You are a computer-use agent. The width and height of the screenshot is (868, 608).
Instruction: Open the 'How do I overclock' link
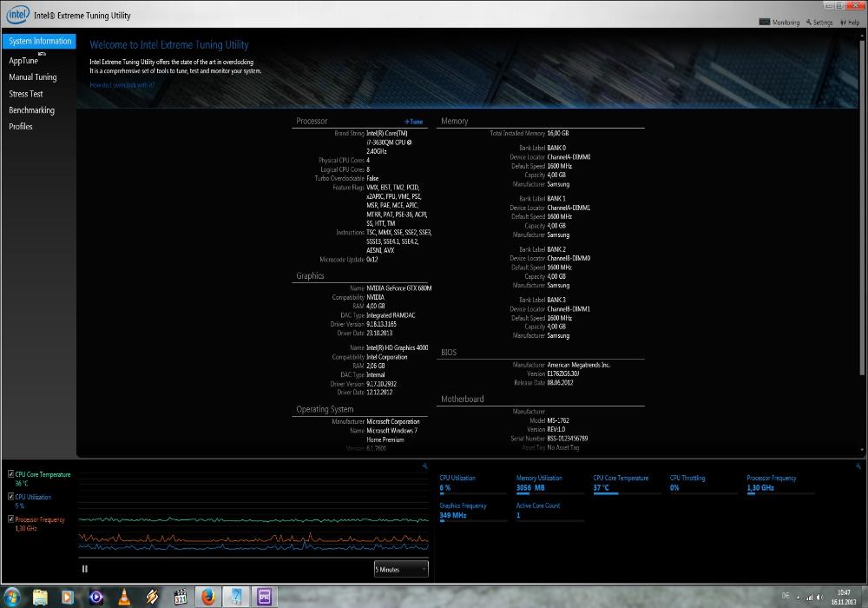click(x=122, y=85)
